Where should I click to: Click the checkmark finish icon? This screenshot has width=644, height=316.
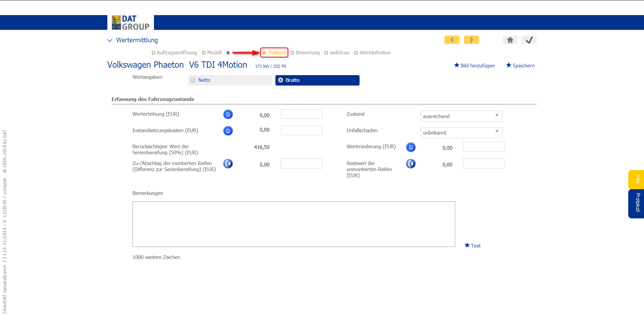point(529,40)
